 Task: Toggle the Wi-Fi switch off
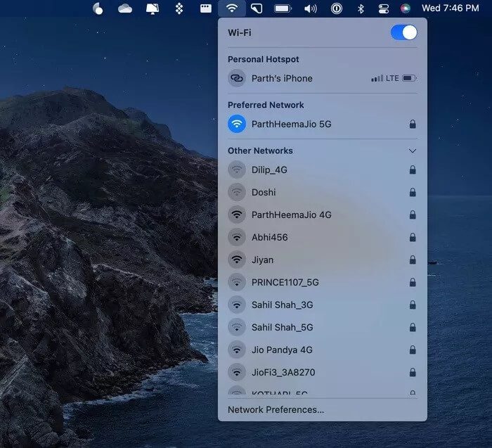[403, 32]
